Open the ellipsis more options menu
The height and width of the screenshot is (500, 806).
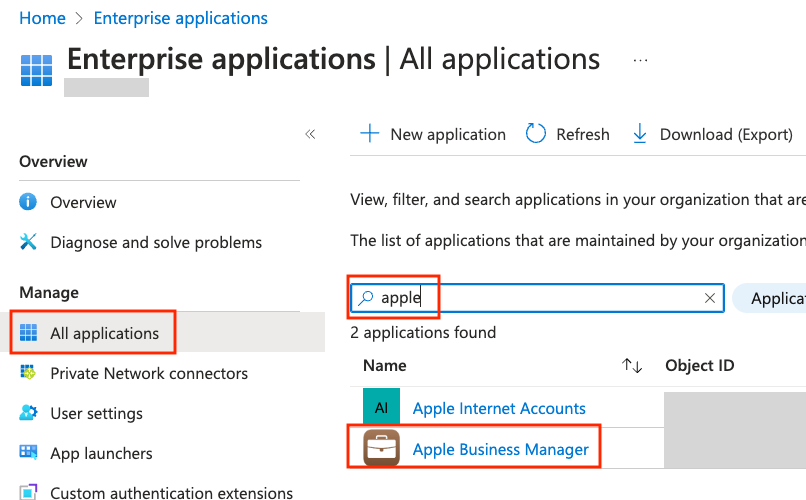point(641,60)
